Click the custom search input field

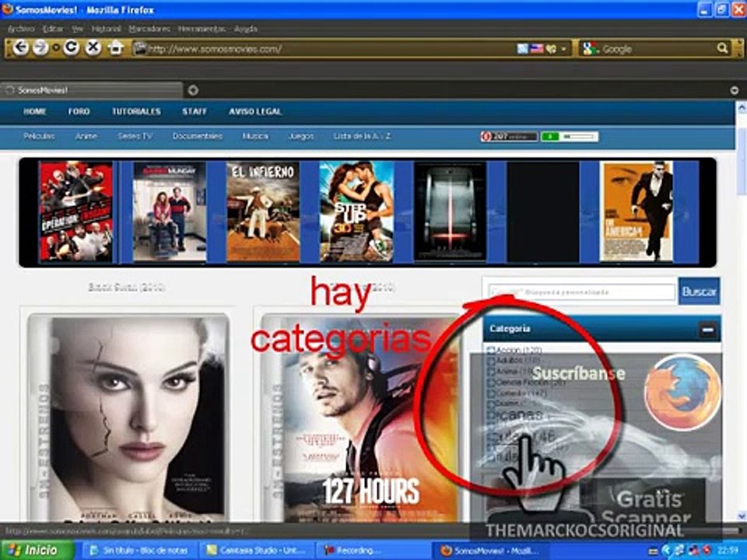click(x=582, y=292)
